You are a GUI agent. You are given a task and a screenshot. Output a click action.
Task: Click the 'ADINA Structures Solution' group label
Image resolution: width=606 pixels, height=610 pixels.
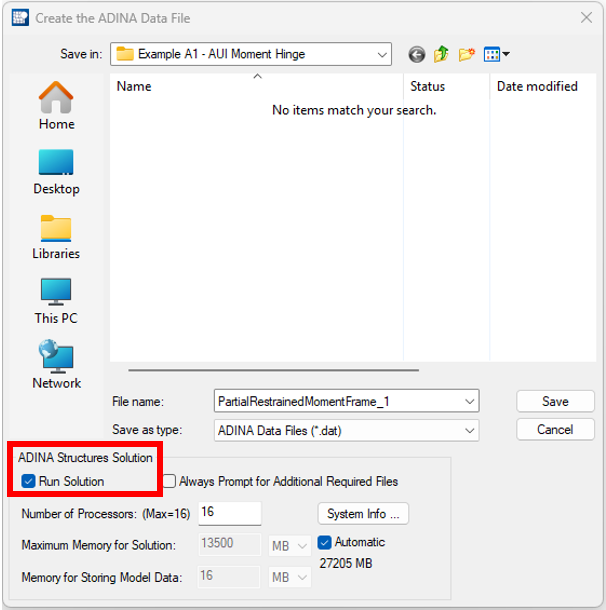[85, 458]
